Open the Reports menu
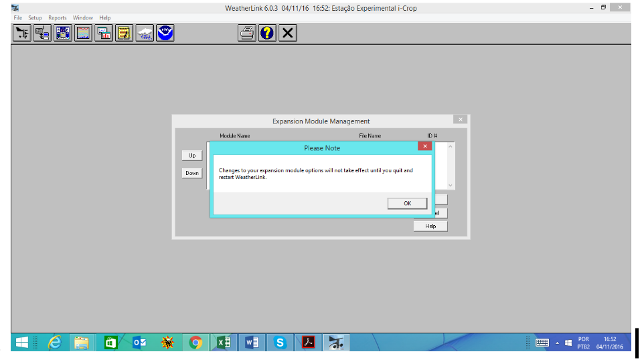 [58, 18]
